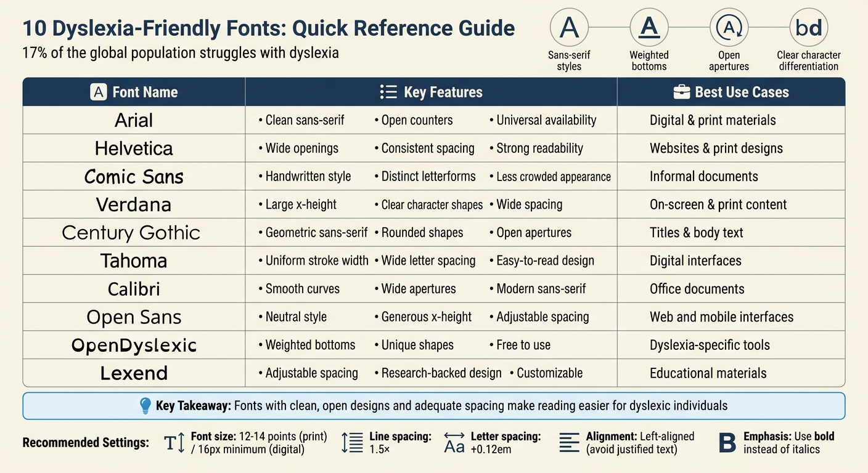868x473 pixels.
Task: Click the Lexend font name cell
Action: click(x=134, y=373)
